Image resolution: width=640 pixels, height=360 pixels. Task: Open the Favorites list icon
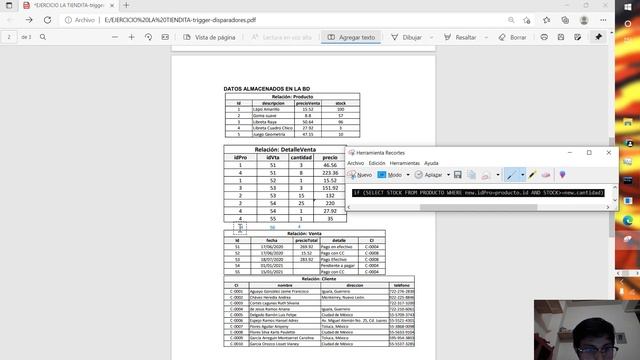point(547,20)
